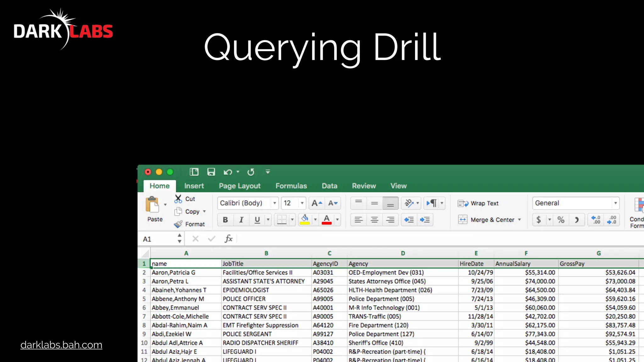Click the Conditional Formatting button
644x362 pixels.
click(x=637, y=213)
